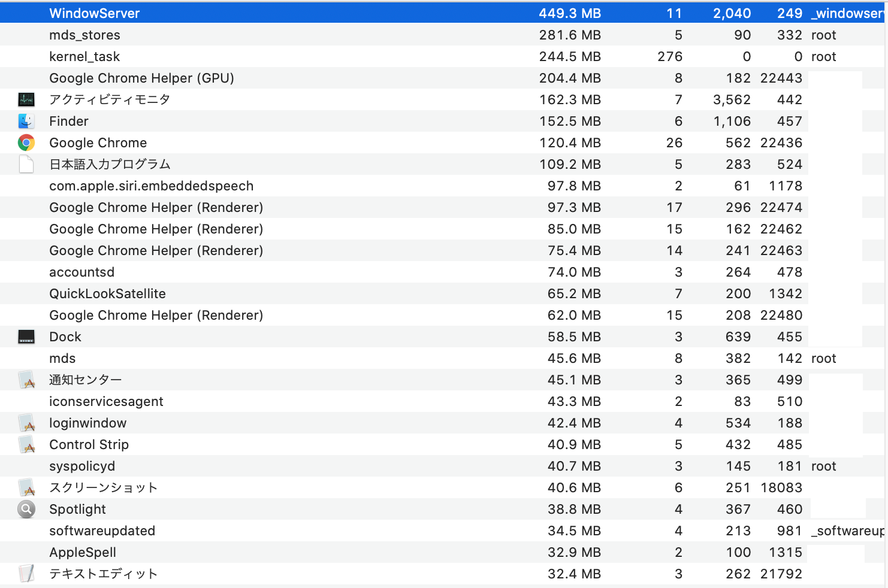Select the AppleSpell process name
Viewport: 888px width, 588px height.
[x=83, y=552]
